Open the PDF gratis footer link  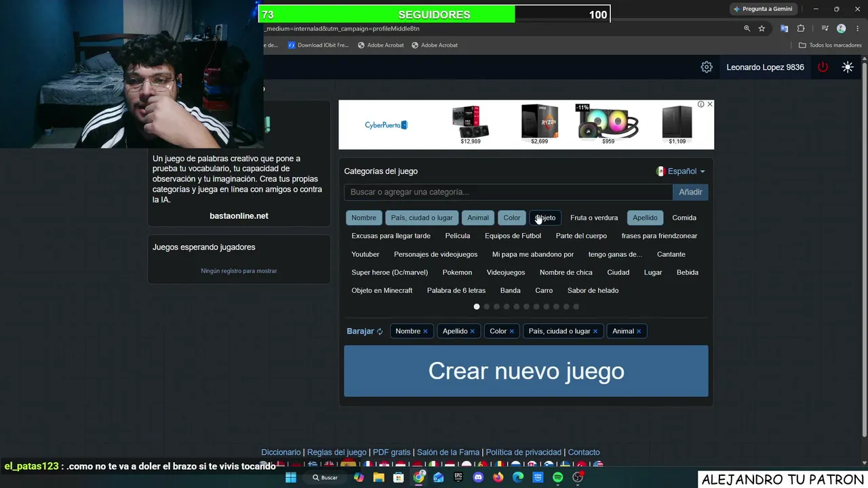pyautogui.click(x=392, y=452)
